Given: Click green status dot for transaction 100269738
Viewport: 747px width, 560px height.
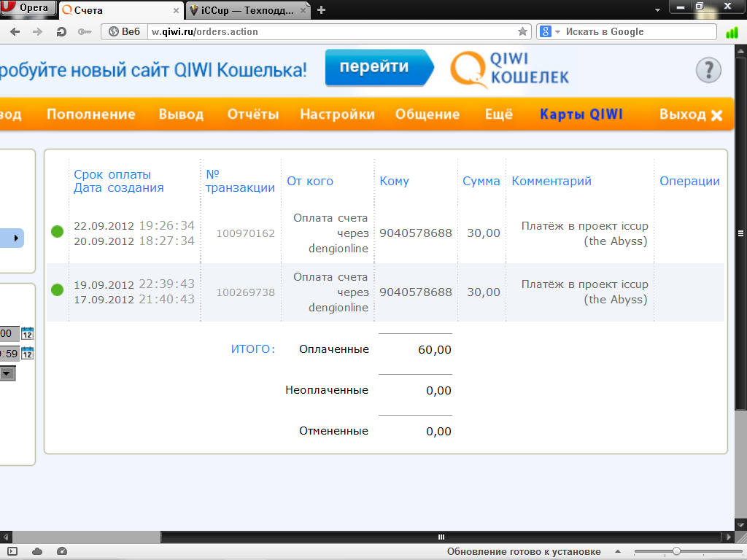Looking at the screenshot, I should [x=57, y=289].
